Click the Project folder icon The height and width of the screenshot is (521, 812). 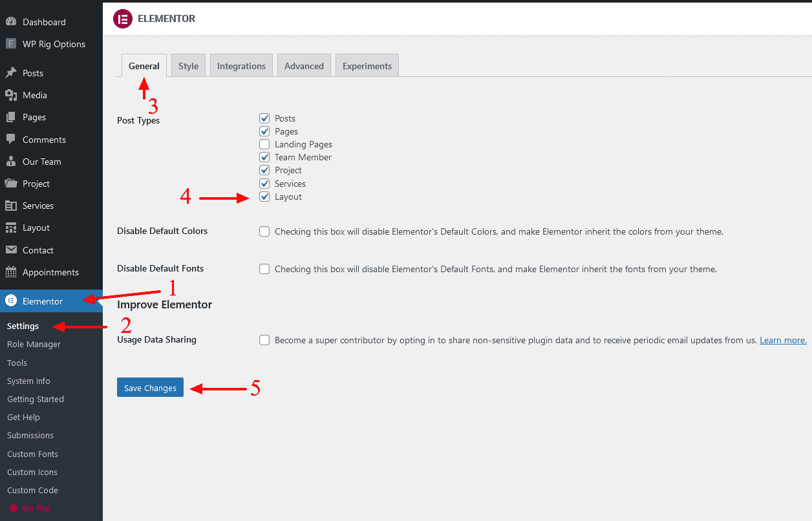10,184
